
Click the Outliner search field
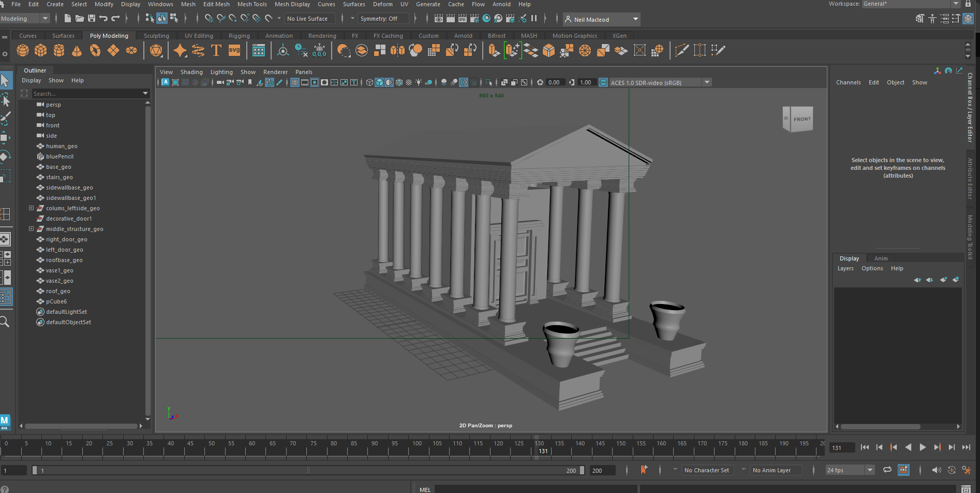click(86, 94)
